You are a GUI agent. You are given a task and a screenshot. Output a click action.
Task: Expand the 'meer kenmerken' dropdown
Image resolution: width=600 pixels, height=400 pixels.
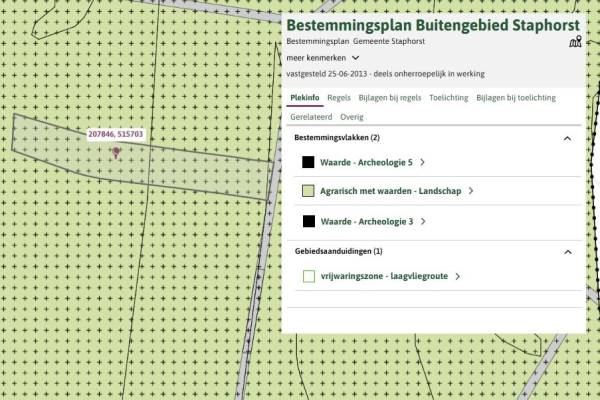click(x=323, y=58)
